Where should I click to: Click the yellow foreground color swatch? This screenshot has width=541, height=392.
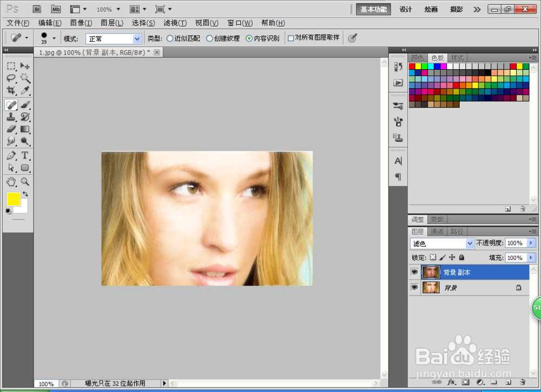[14, 200]
